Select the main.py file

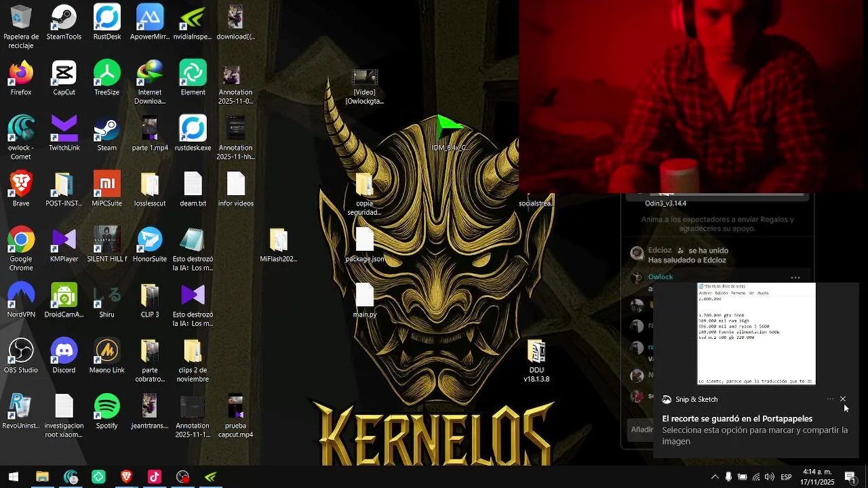365,300
